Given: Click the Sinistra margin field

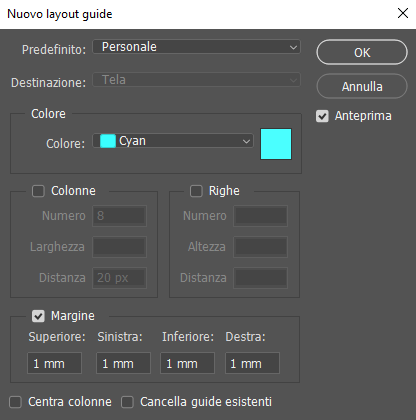Looking at the screenshot, I should click(x=123, y=363).
